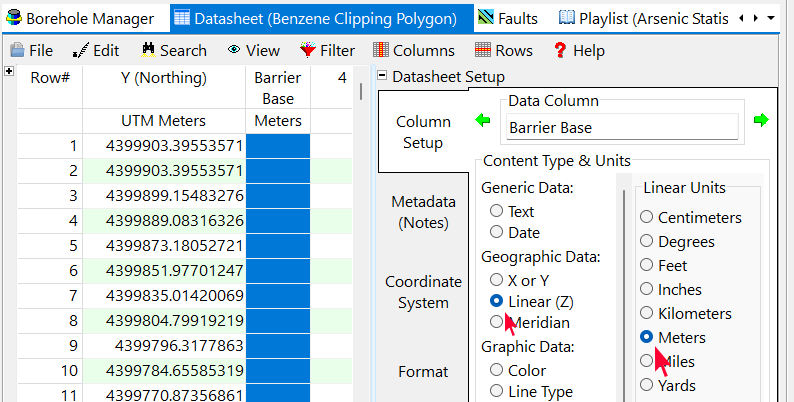This screenshot has width=794, height=402.
Task: Select Feet as linear unit
Action: point(647,265)
